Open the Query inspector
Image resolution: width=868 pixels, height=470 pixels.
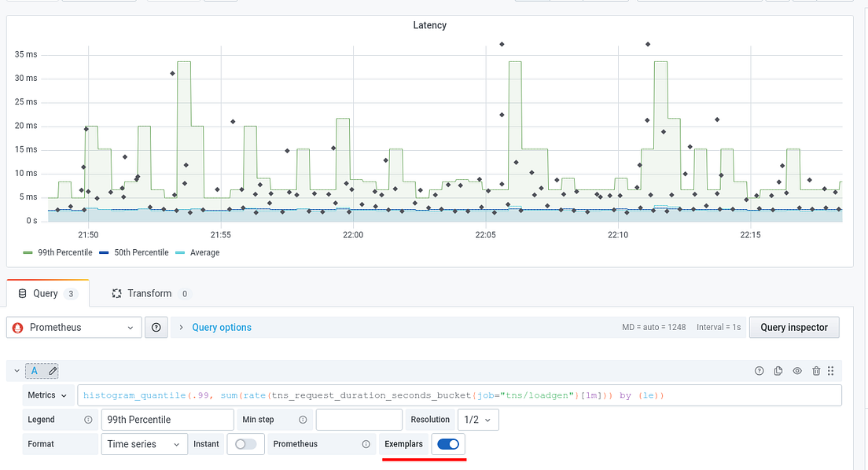point(794,327)
